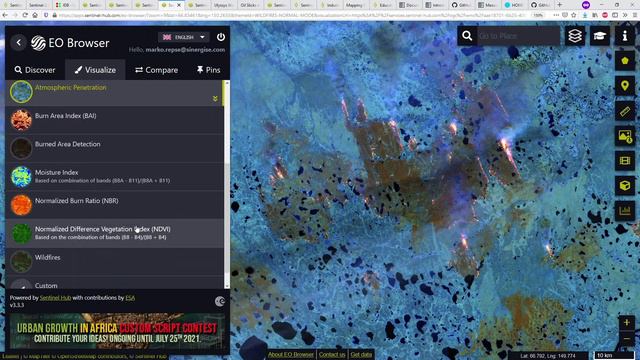Zoom out with the minus button
The image size is (640, 360).
[x=626, y=339]
